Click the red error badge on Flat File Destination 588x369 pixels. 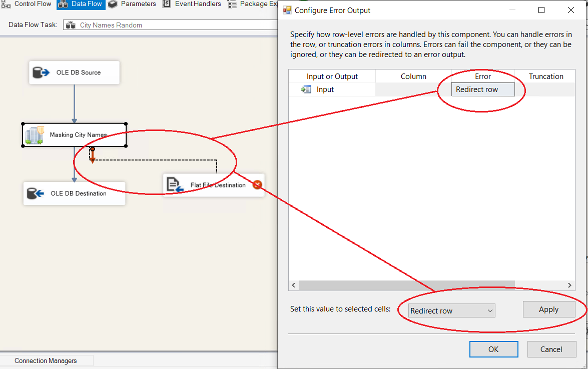tap(257, 185)
